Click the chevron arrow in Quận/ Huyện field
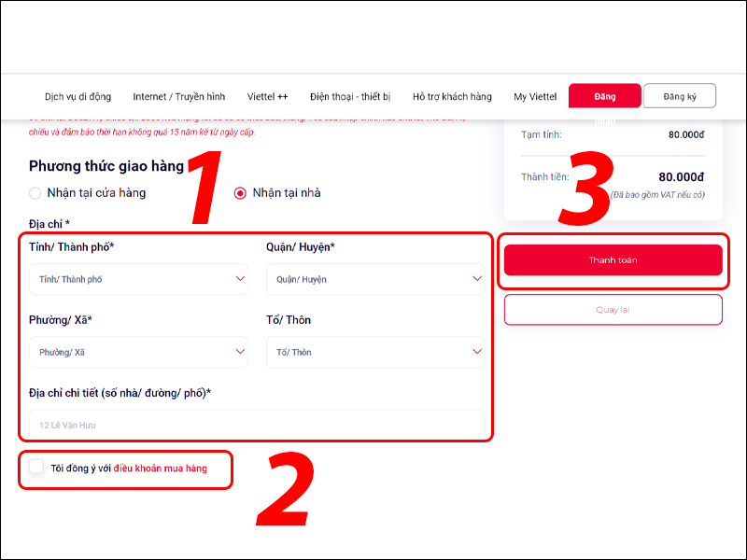This screenshot has height=560, width=747. pos(476,279)
